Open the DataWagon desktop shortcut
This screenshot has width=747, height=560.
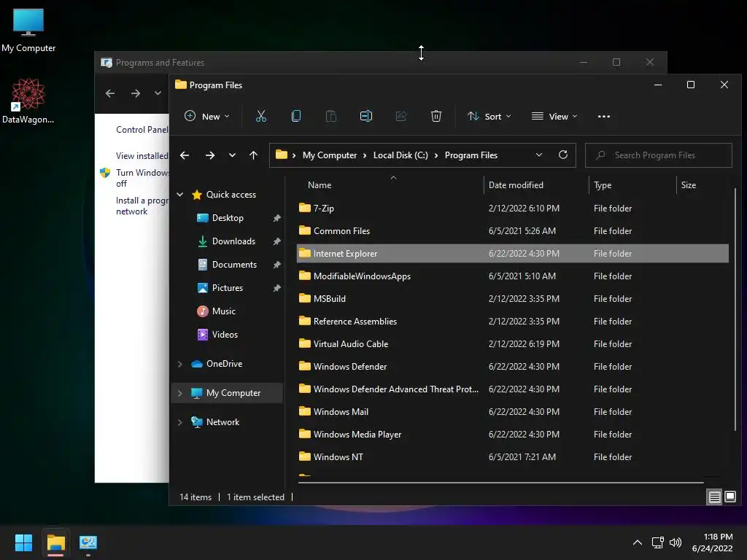point(28,101)
